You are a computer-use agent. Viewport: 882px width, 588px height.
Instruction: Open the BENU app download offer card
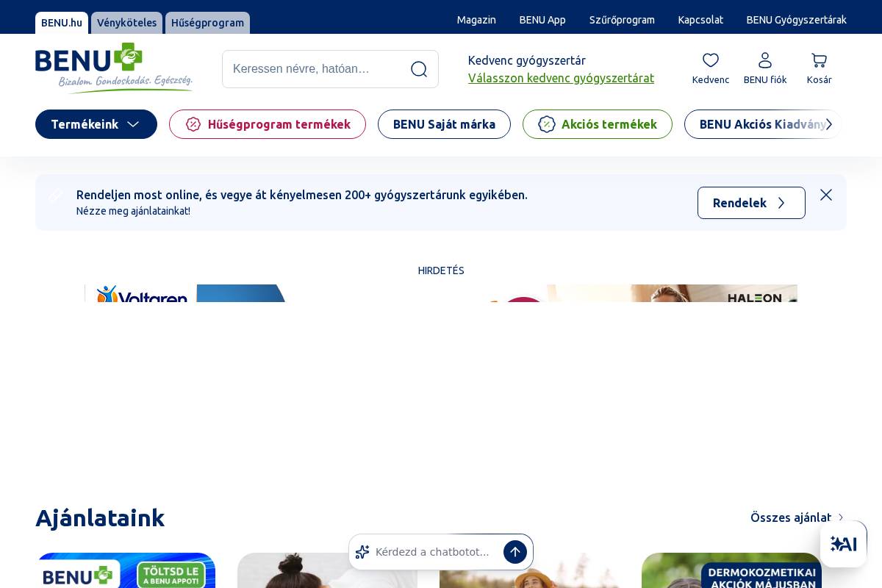(x=126, y=570)
